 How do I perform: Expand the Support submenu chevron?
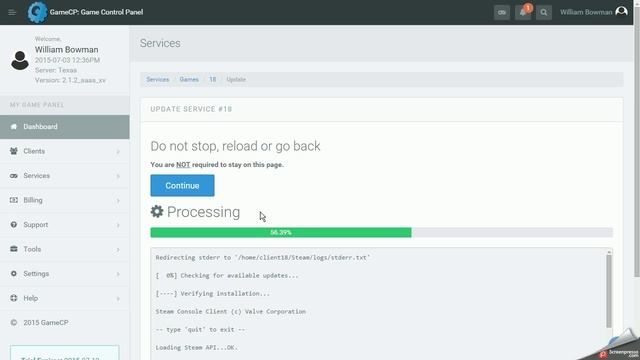click(118, 225)
